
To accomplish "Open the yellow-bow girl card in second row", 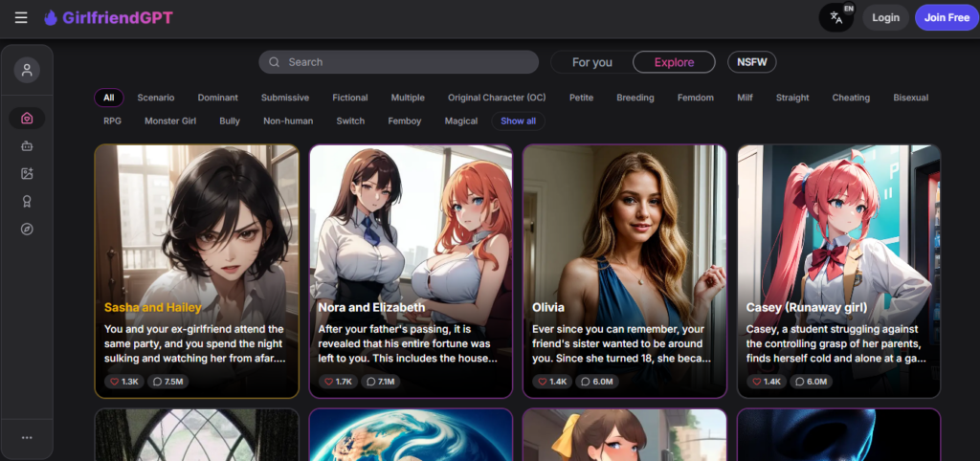I will coord(624,435).
